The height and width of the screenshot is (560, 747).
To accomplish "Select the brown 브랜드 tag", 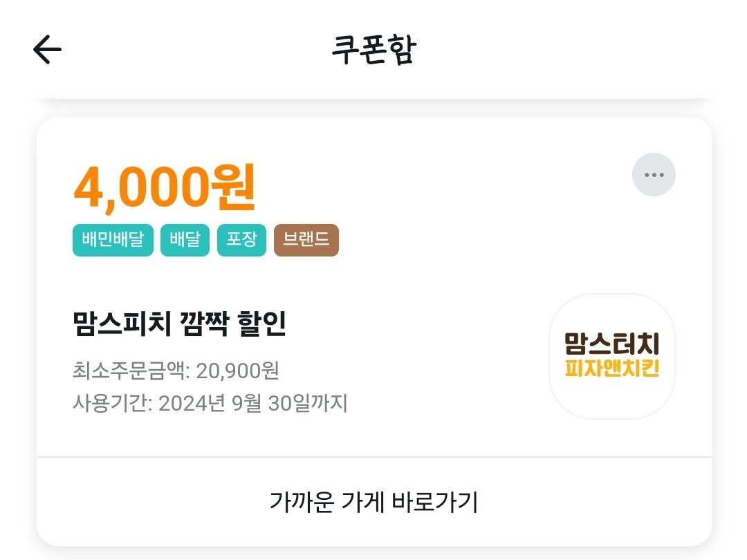I will (306, 240).
